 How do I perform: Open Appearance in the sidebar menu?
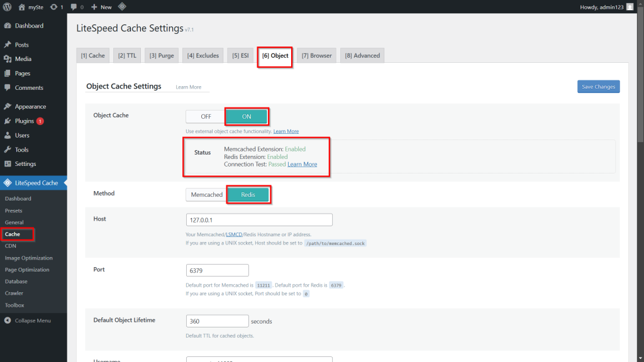point(30,107)
